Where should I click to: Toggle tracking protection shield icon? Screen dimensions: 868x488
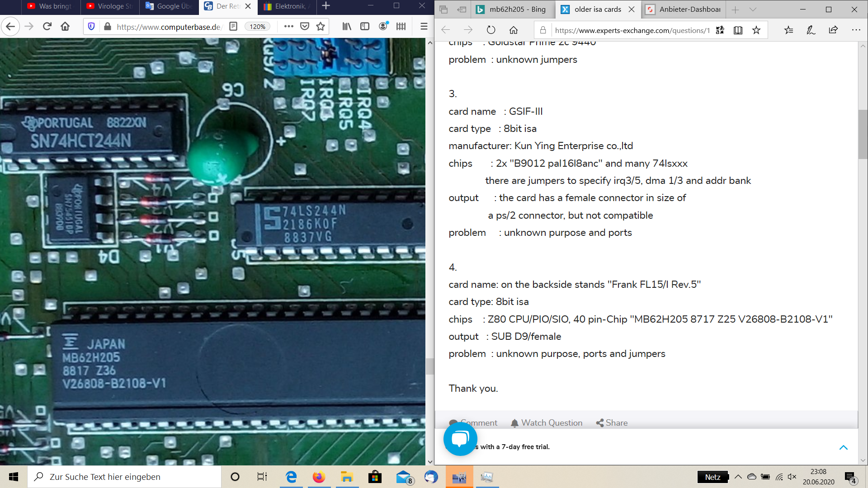[x=91, y=27]
